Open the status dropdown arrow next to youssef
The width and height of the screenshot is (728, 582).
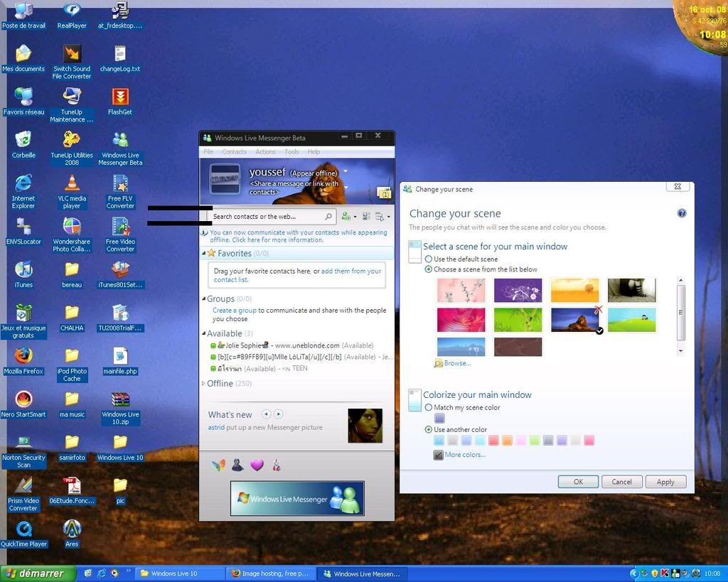click(346, 172)
